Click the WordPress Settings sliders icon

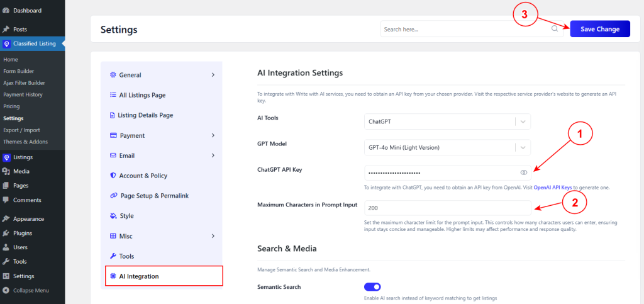(6, 276)
